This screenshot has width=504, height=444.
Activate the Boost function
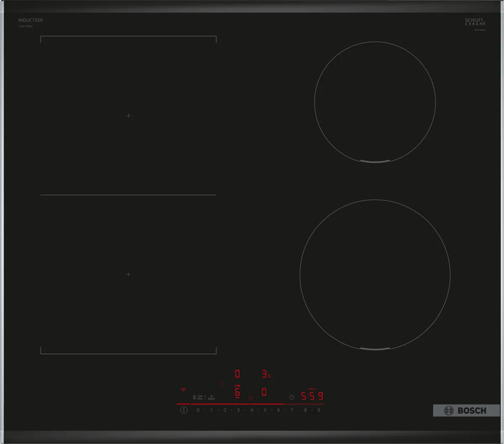point(211,397)
